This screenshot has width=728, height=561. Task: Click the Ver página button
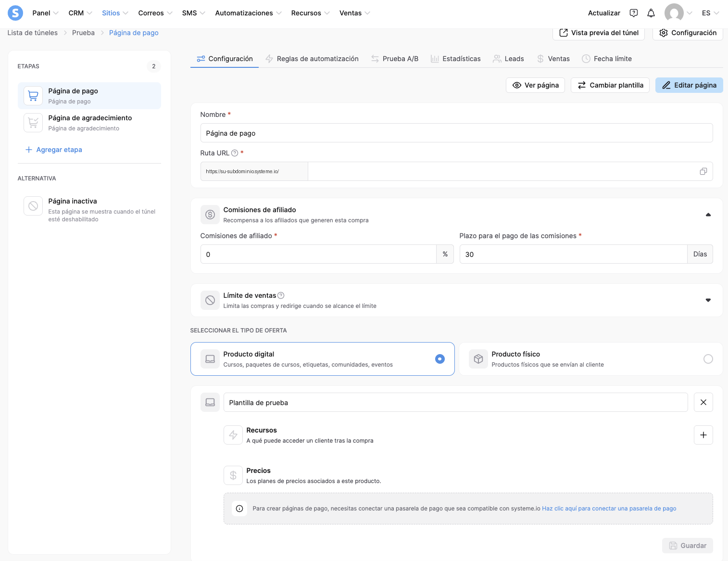click(535, 85)
